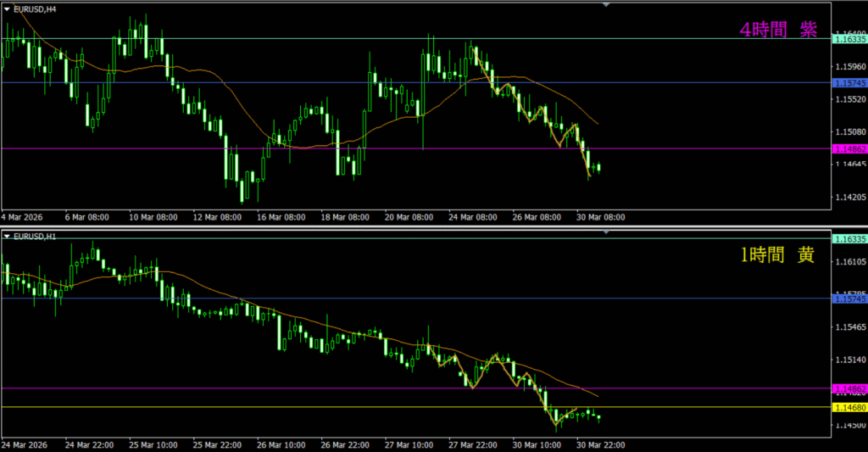The image size is (868, 452).
Task: Click '24 Mar 08:00' on H4 time axis
Action: [x=473, y=217]
